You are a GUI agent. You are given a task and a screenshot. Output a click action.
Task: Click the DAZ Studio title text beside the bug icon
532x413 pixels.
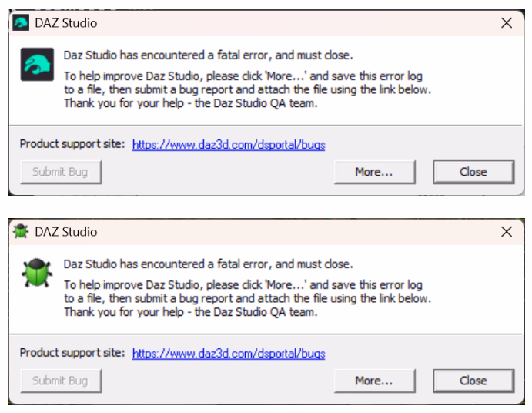(x=66, y=232)
